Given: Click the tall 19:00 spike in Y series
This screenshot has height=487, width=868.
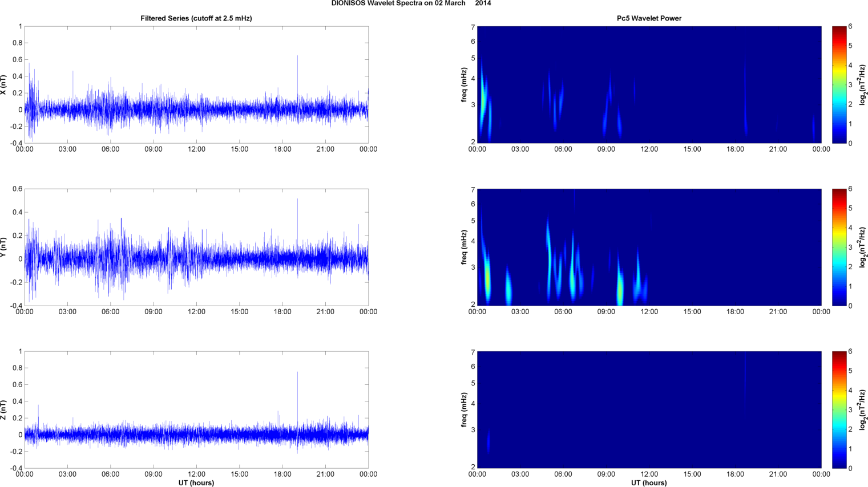Looking at the screenshot, I should pyautogui.click(x=297, y=228).
